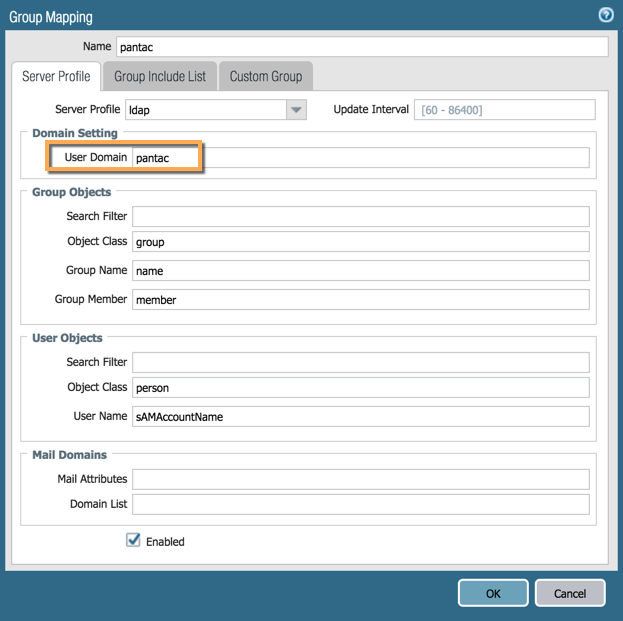
Task: Open the Group Include List tab
Action: [x=160, y=76]
